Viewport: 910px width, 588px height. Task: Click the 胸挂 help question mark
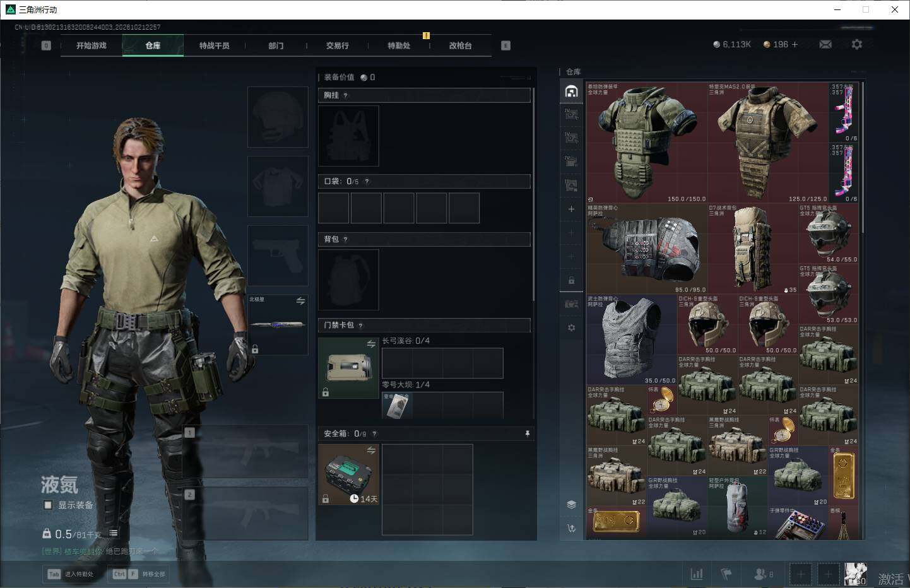tap(345, 96)
